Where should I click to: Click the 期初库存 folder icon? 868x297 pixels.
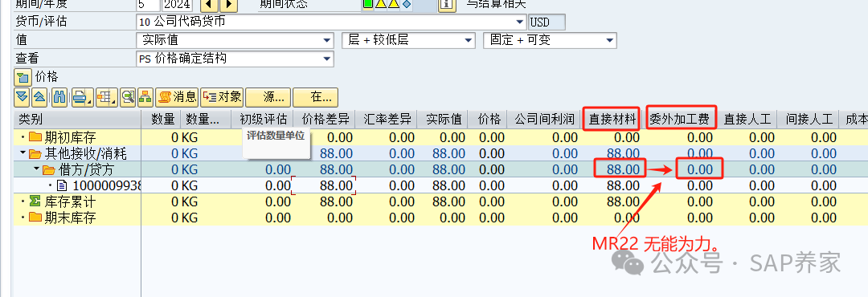[35, 137]
